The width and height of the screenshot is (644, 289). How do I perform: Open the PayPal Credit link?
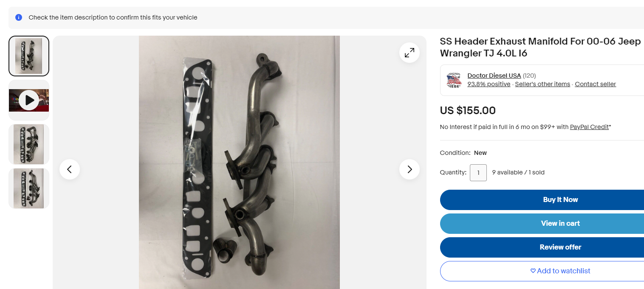pyautogui.click(x=589, y=127)
